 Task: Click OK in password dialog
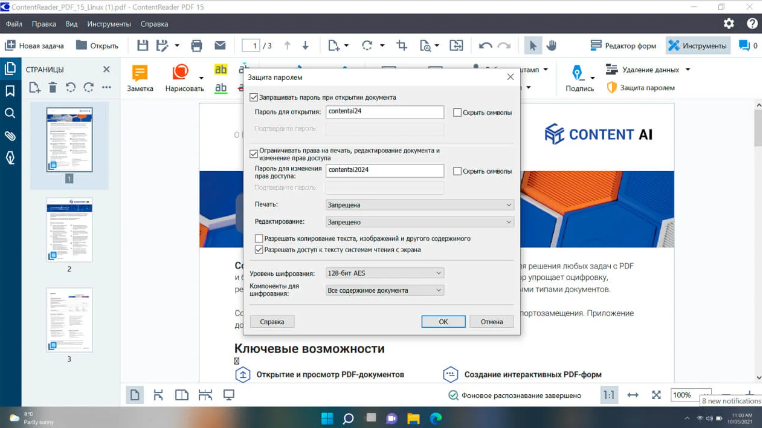click(x=443, y=322)
